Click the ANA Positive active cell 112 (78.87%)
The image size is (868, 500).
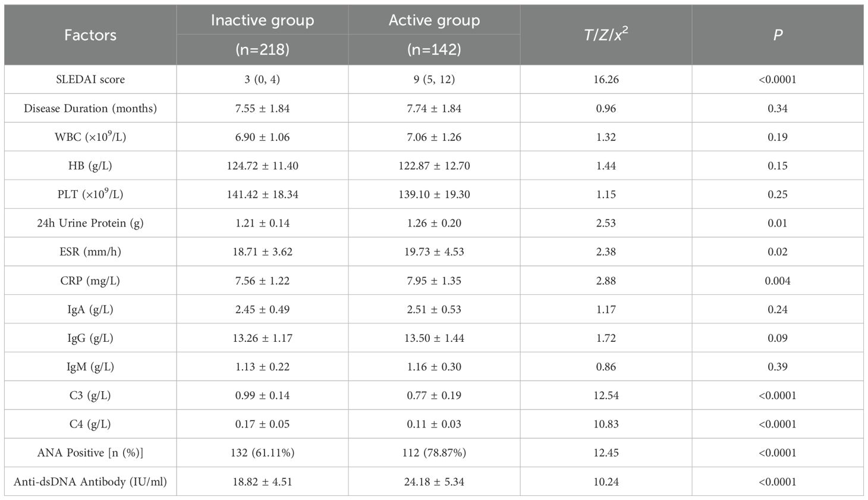434,453
